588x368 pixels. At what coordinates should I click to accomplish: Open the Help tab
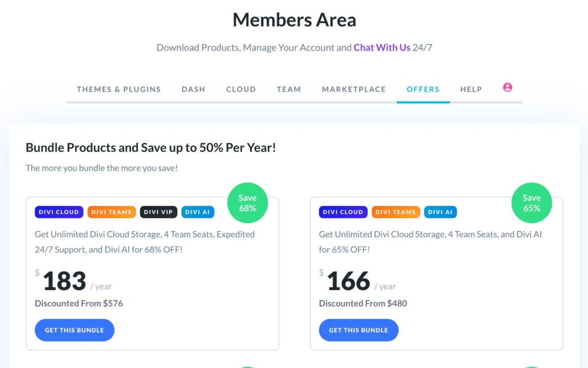coord(471,89)
